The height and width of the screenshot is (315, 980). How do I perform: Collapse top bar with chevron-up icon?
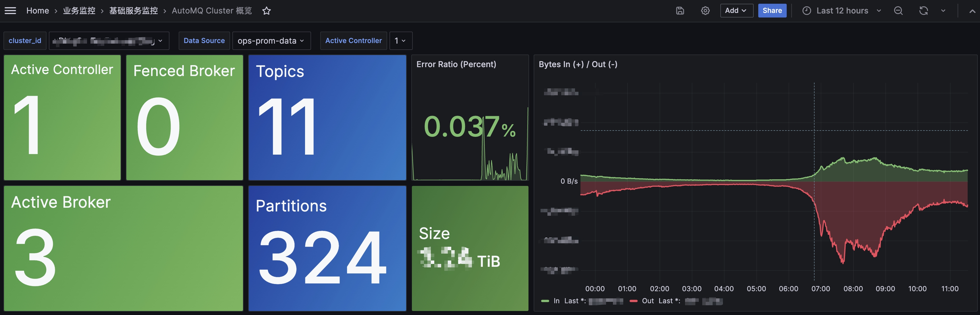pyautogui.click(x=972, y=11)
